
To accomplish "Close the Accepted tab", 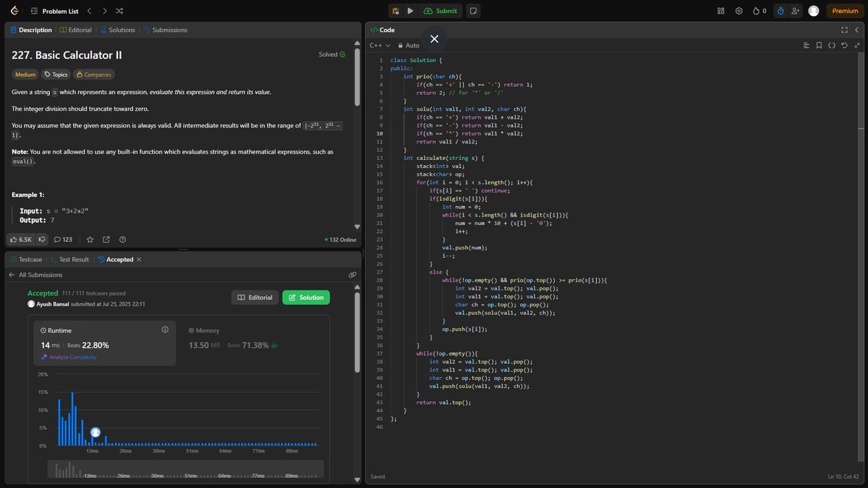I will 139,259.
